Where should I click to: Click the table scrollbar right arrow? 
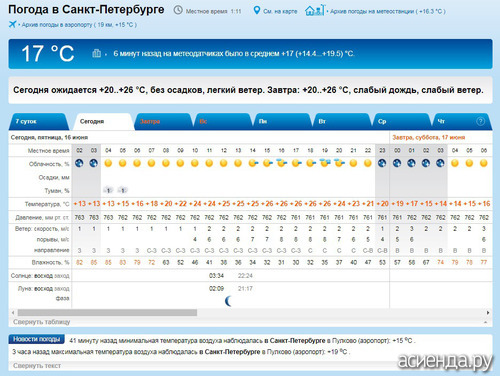(488, 313)
